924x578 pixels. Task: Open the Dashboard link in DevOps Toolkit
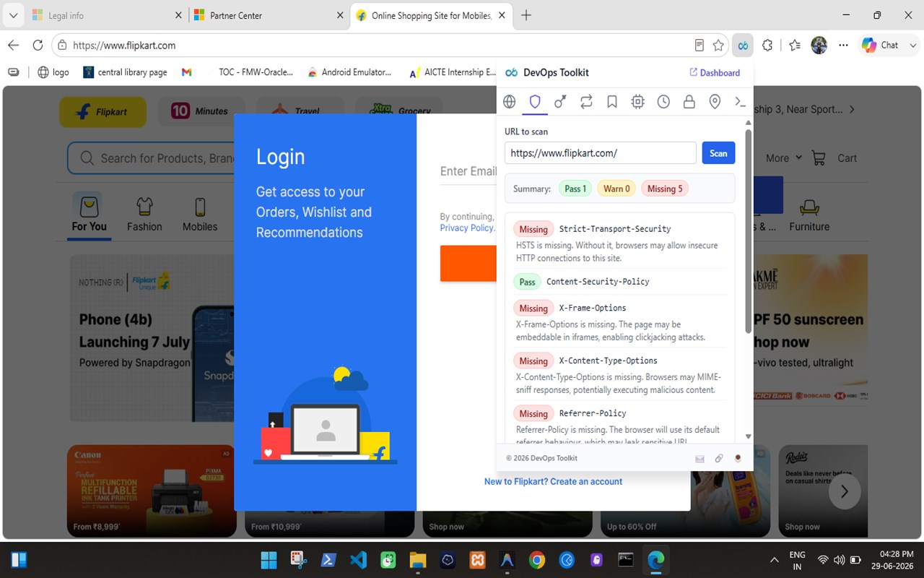715,73
